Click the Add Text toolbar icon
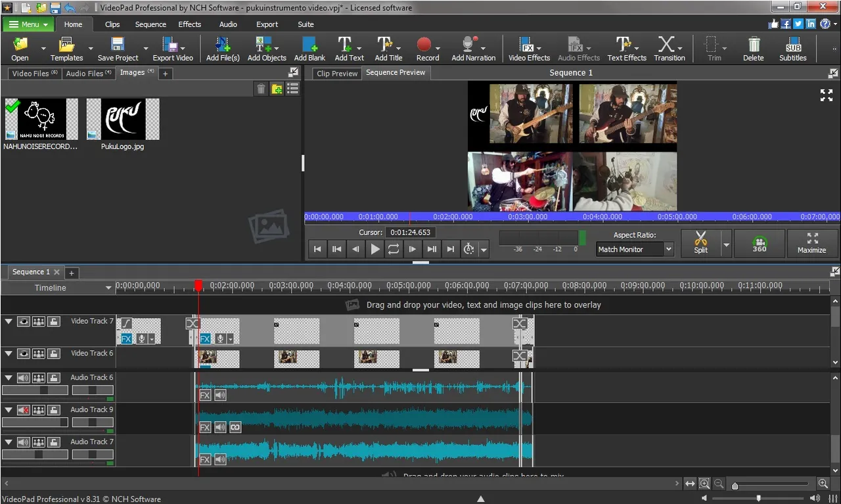Viewport: 841px width, 504px height. coord(345,45)
